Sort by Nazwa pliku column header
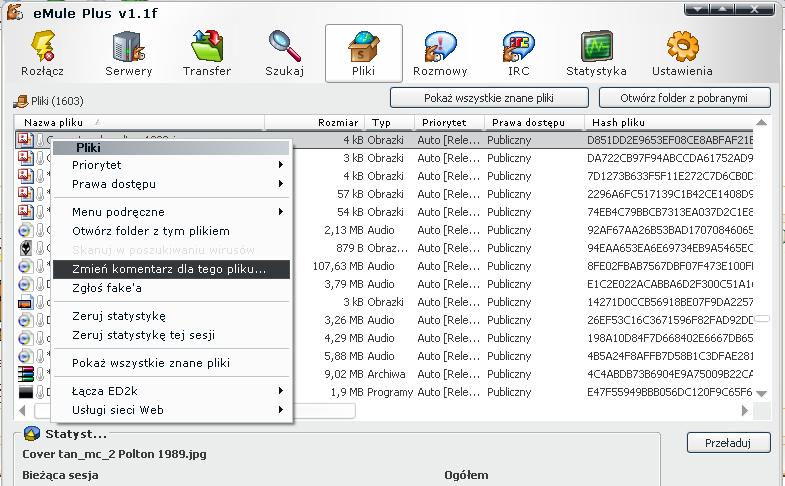785x486 pixels. (x=139, y=122)
